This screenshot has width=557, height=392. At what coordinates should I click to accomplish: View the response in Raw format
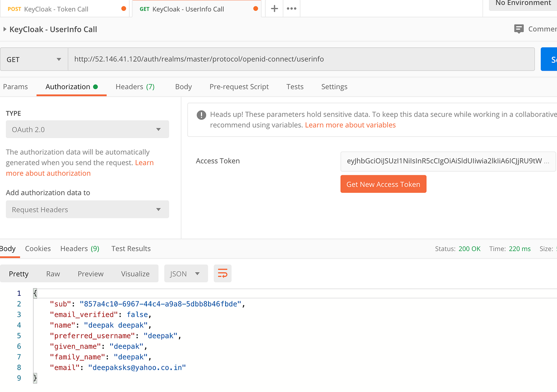click(53, 274)
